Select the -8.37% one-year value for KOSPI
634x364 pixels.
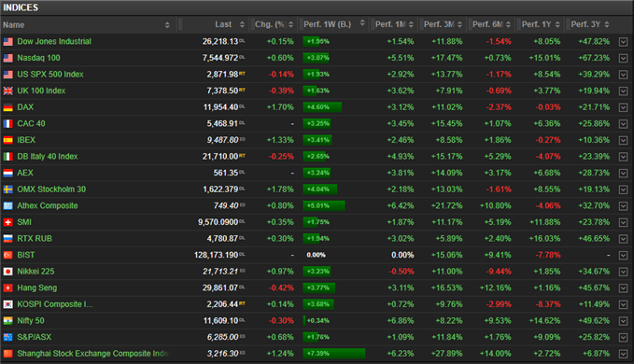pos(548,304)
